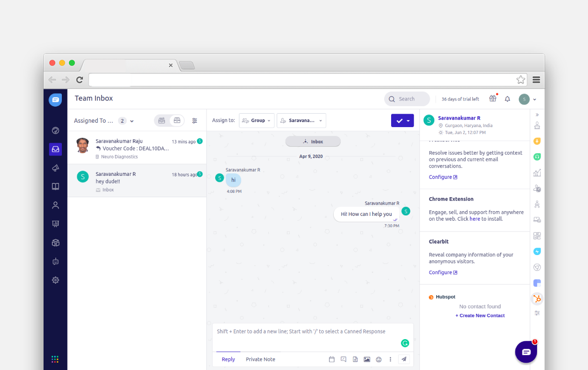Click the notifications bell icon

pyautogui.click(x=507, y=99)
